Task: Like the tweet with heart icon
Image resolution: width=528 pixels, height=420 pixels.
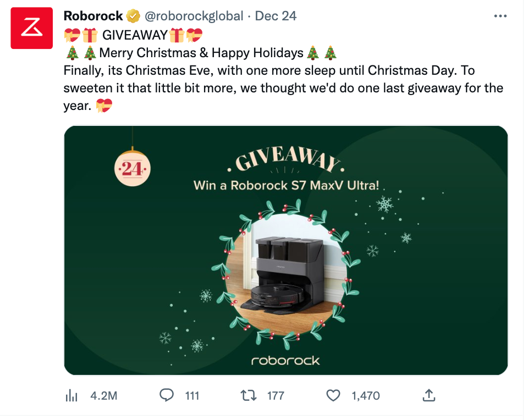Action: pyautogui.click(x=333, y=395)
